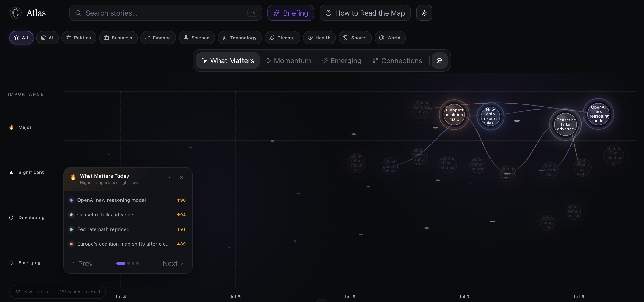The image size is (644, 302).
Task: Open the view settings sliders icon
Action: [440, 60]
